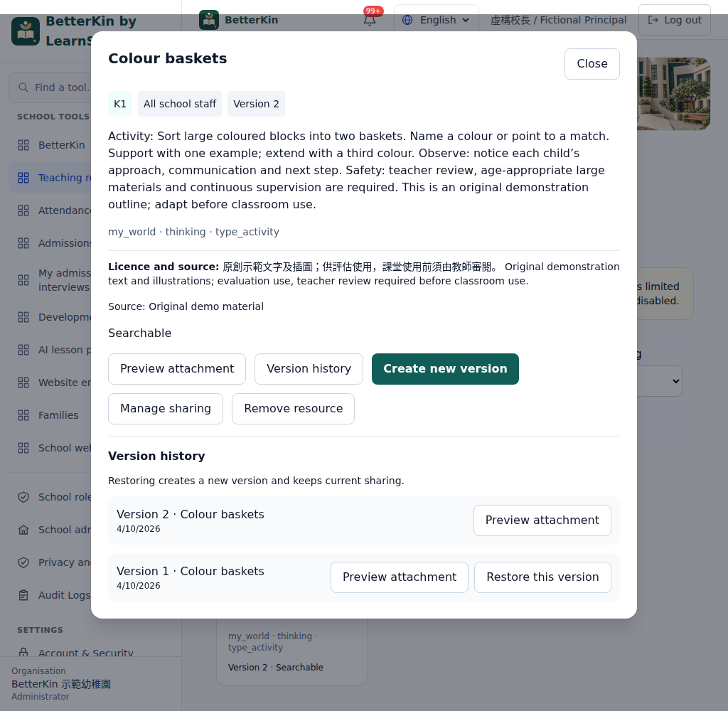Click the grid icon beside Teaching resources

click(x=23, y=178)
